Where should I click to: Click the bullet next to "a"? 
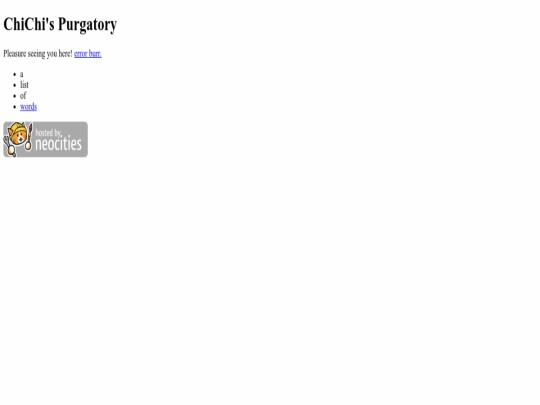[x=14, y=74]
